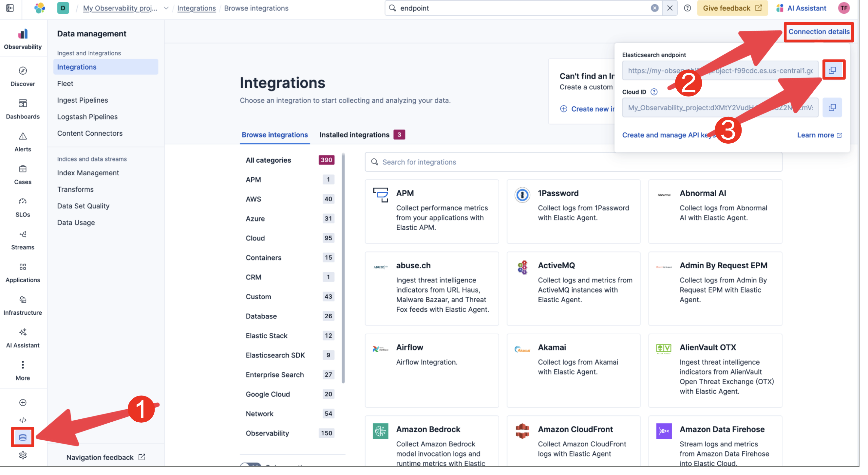Expand the project name dropdown chevron
The image size is (868, 475).
tap(166, 8)
